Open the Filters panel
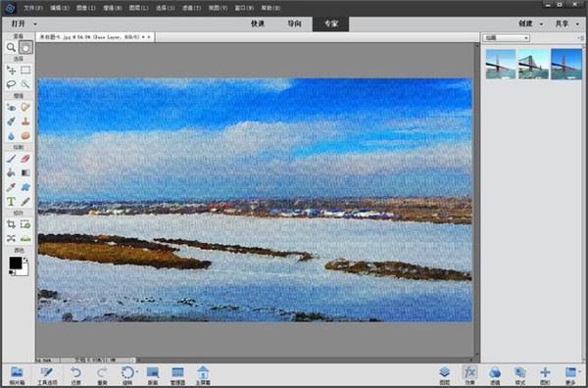The width and height of the screenshot is (588, 388). tap(495, 375)
